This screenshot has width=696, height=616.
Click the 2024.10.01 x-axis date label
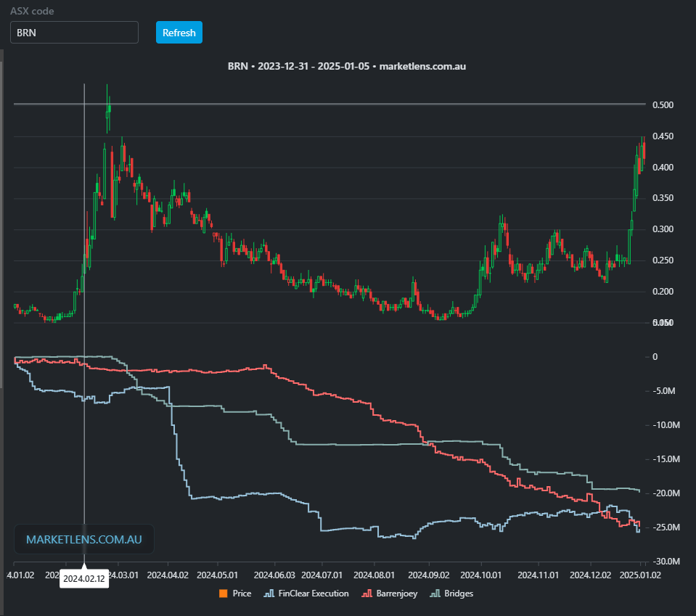pos(482,574)
